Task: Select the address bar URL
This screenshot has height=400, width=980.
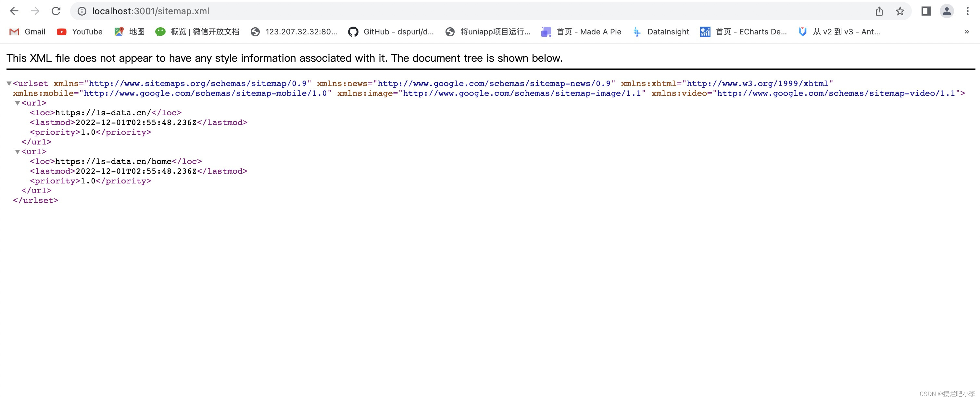Action: [151, 11]
